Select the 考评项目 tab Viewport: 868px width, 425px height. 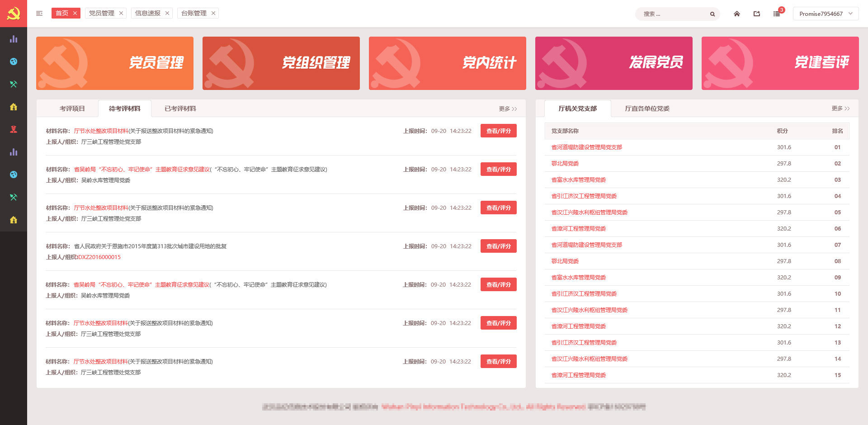point(72,109)
